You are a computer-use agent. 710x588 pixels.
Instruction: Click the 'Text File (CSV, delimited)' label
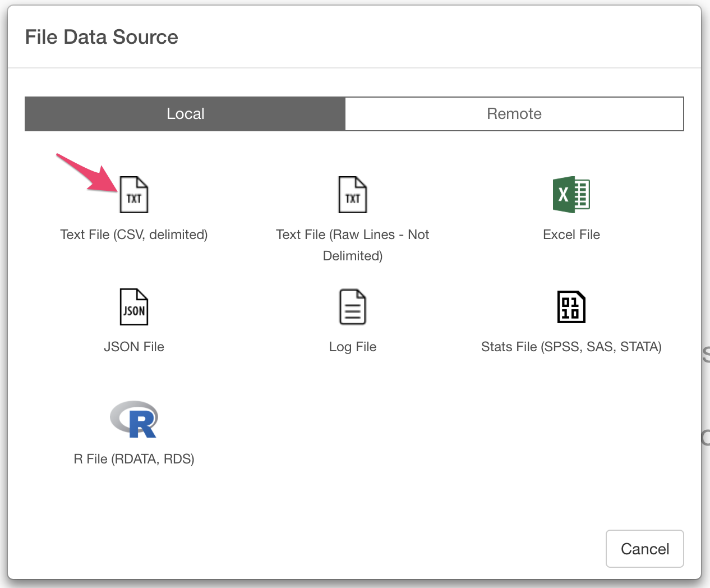pos(134,235)
